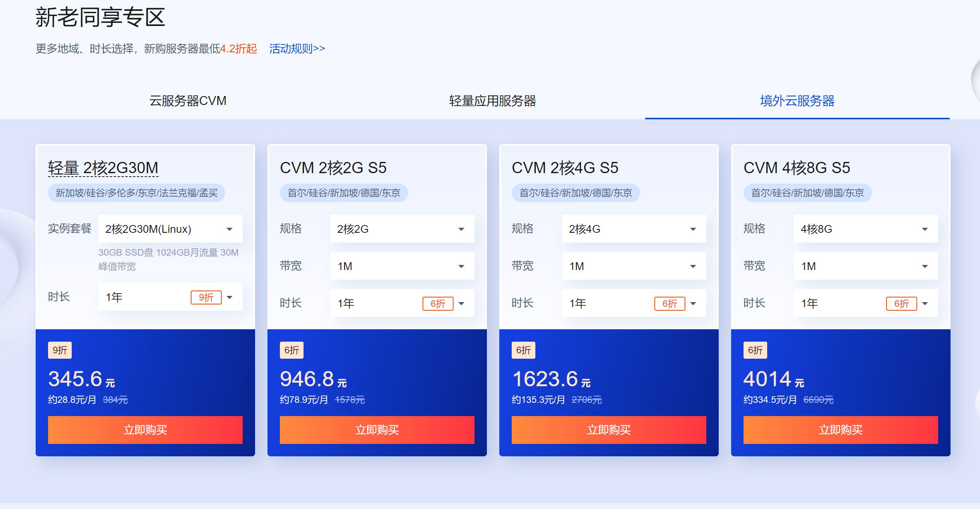Click the struck-through 384元 original price
Screen dimensions: 980x509
point(115,400)
